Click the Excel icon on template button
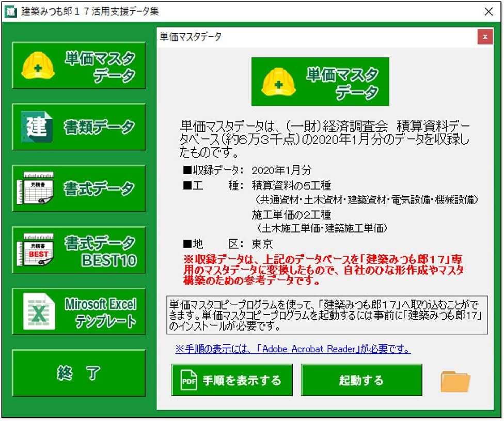This screenshot has width=504, height=421. [x=39, y=311]
